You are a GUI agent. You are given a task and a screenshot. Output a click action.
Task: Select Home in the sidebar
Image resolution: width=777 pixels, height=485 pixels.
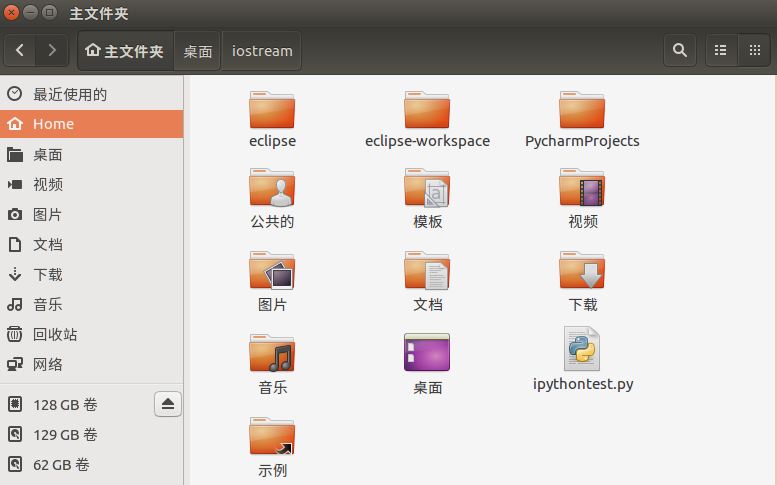[x=92, y=124]
